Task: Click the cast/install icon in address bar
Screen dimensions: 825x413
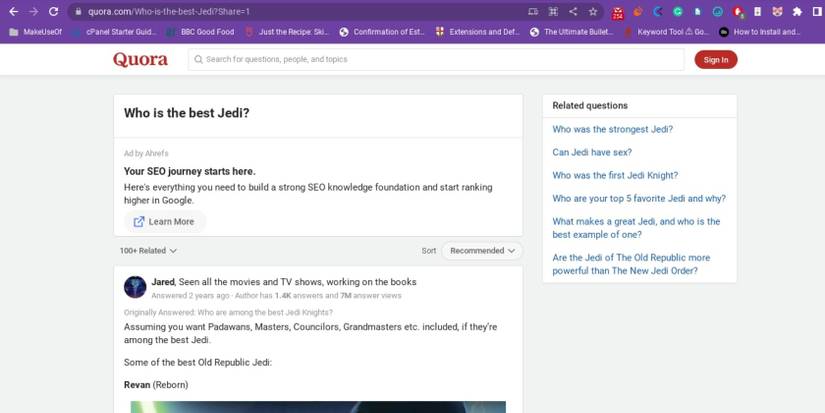Action: click(533, 11)
